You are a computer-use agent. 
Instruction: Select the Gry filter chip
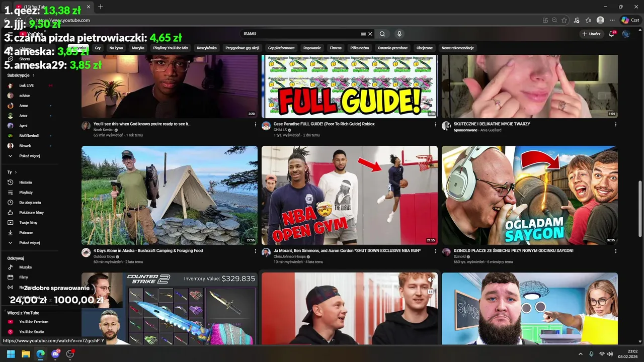(x=98, y=48)
